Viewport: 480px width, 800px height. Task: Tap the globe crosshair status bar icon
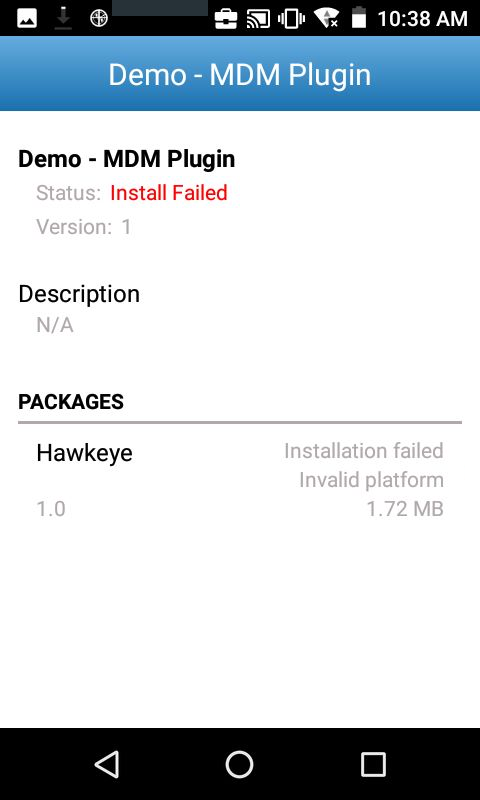(99, 18)
